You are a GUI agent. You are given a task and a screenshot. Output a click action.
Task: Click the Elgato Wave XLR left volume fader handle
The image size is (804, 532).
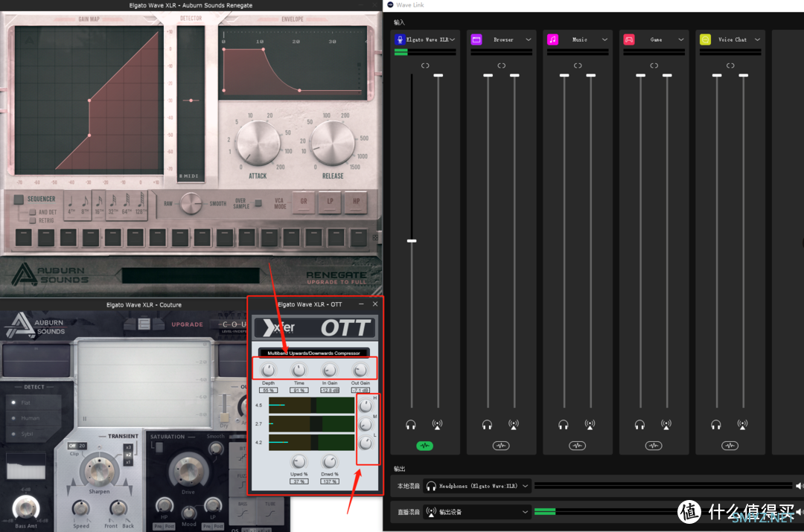(x=412, y=241)
